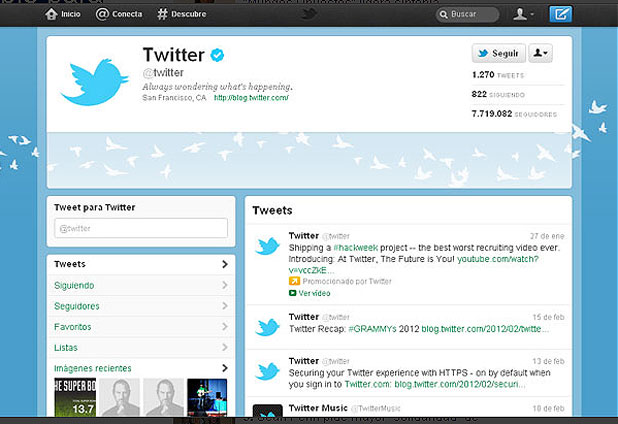
Task: Select Siguiendo in the side list
Action: coord(141,285)
